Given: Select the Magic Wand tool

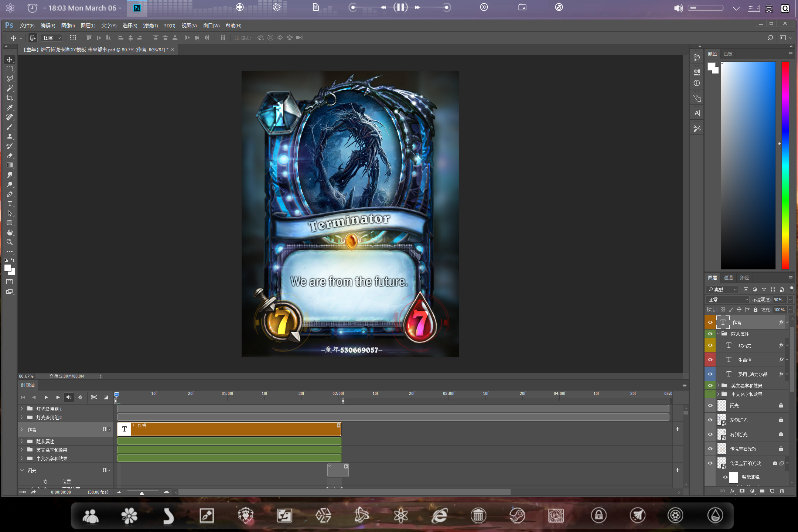Looking at the screenshot, I should pos(10,88).
